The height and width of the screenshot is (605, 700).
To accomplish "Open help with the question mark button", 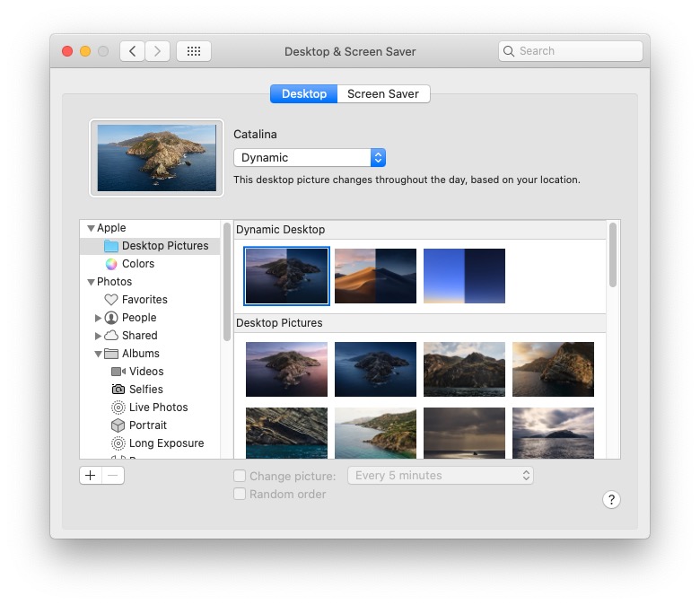I will point(611,500).
